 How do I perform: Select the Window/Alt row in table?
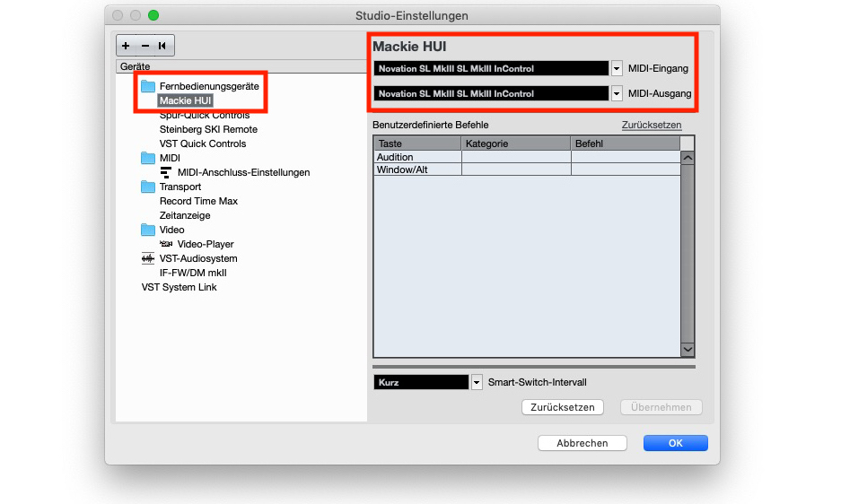point(527,170)
